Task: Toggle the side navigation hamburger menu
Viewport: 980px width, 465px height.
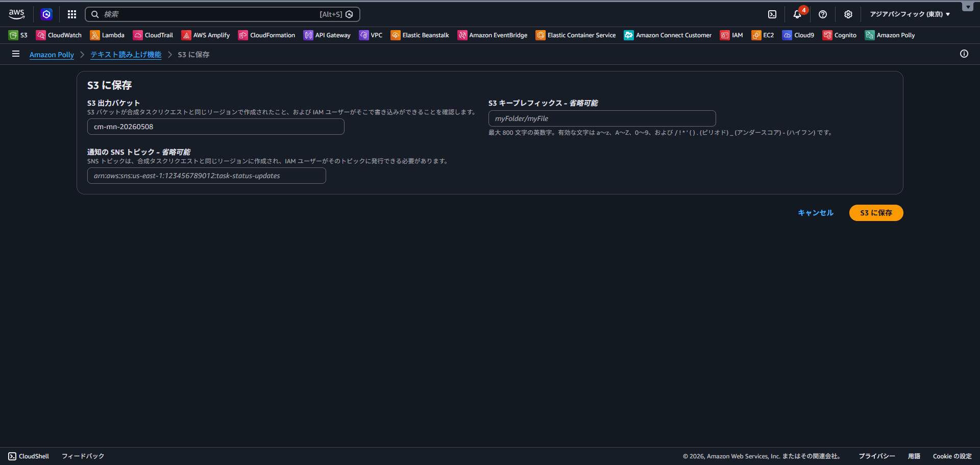Action: tap(16, 54)
